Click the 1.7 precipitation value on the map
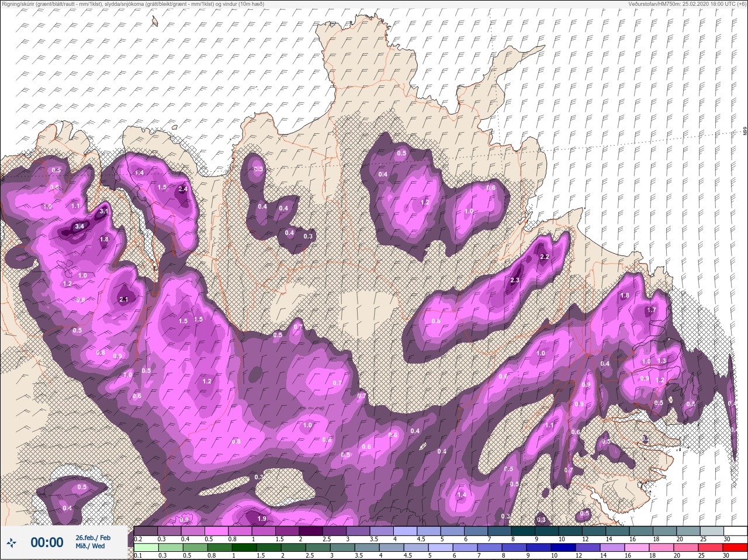 tap(652, 310)
